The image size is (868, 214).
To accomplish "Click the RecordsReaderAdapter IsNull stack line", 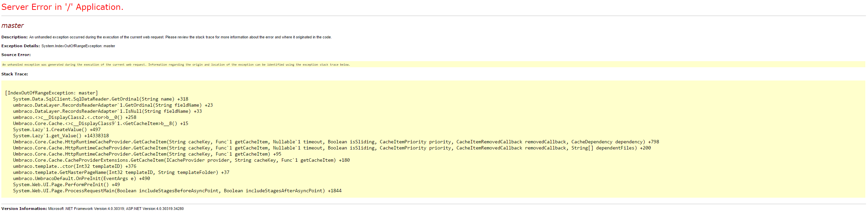I will [x=107, y=111].
